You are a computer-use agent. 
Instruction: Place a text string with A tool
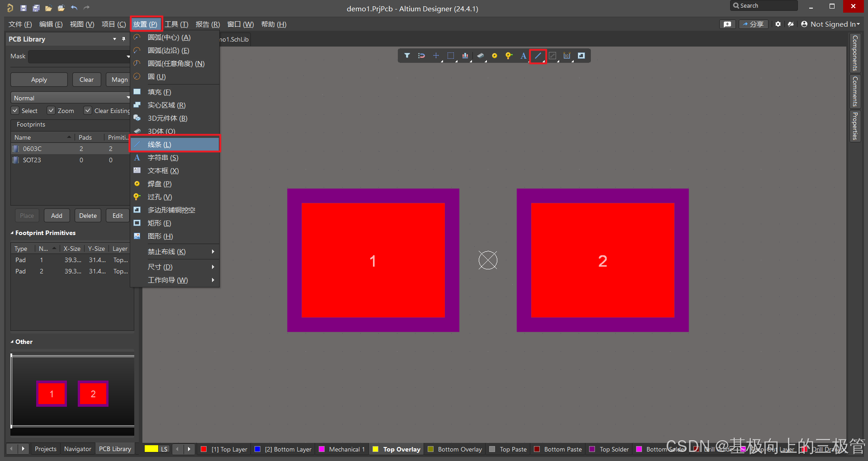click(x=523, y=56)
